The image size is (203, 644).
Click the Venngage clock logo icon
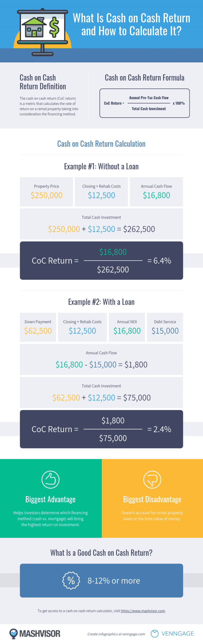pyautogui.click(x=155, y=633)
